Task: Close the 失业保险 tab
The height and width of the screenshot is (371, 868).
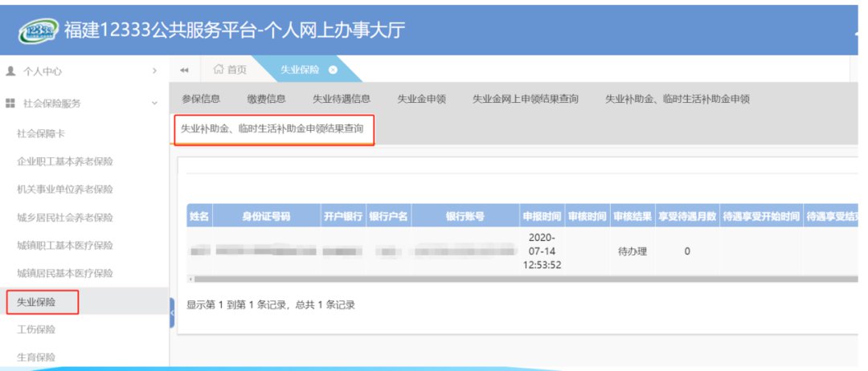Action: (x=333, y=70)
